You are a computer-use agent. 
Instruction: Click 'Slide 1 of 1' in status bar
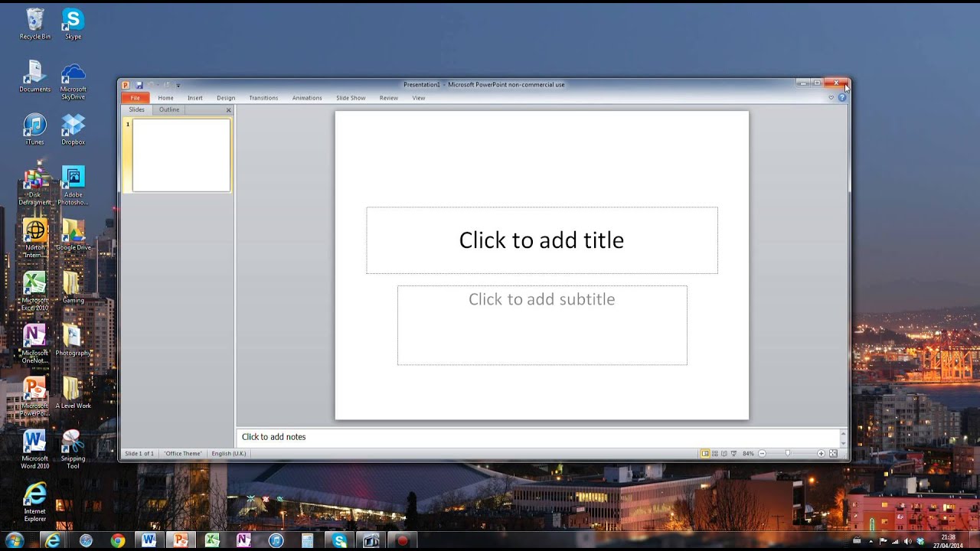[139, 454]
